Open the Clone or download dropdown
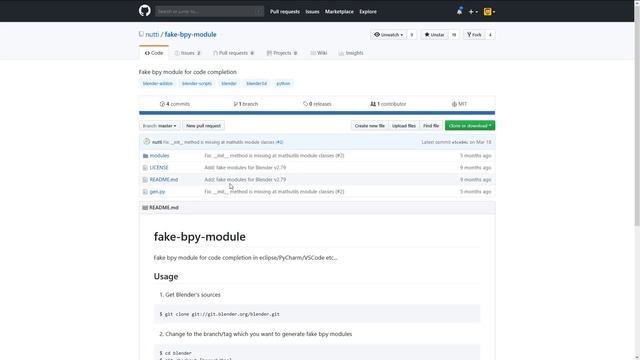The image size is (640, 360). (470, 126)
